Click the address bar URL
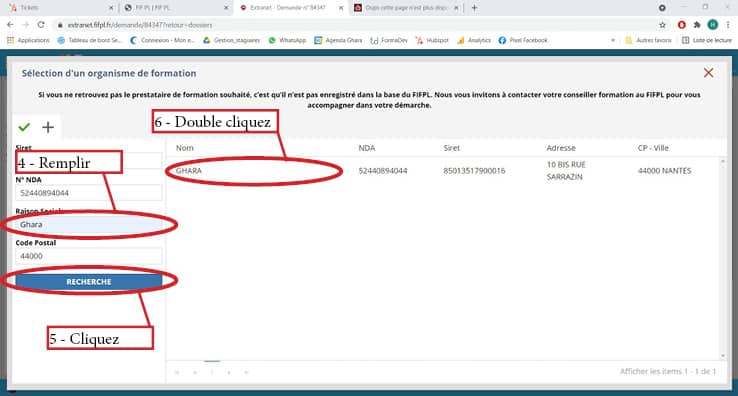Image resolution: width=738 pixels, height=396 pixels. (x=140, y=25)
